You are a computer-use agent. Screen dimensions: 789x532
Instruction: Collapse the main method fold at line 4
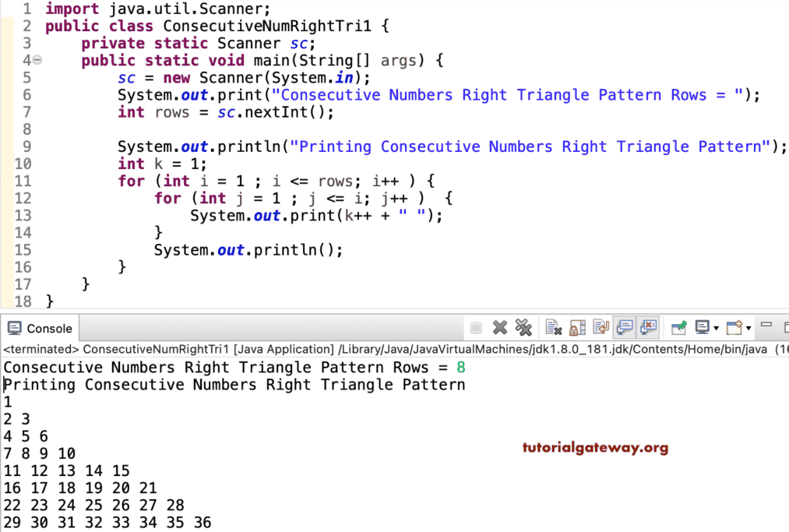click(37, 59)
